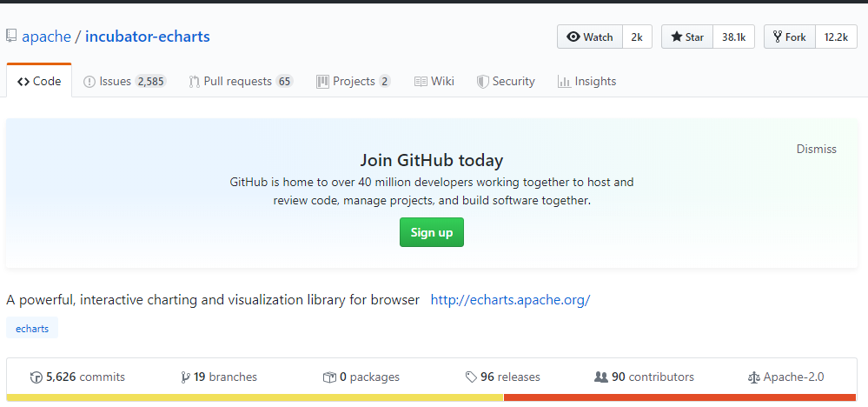The image size is (868, 407).
Task: View the Insights tab
Action: (x=586, y=82)
